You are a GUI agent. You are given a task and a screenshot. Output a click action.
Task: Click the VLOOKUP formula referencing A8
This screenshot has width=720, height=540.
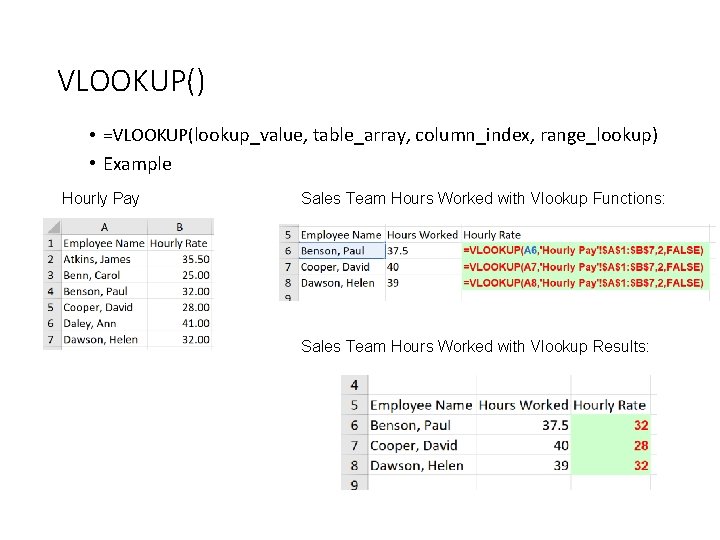click(x=583, y=283)
